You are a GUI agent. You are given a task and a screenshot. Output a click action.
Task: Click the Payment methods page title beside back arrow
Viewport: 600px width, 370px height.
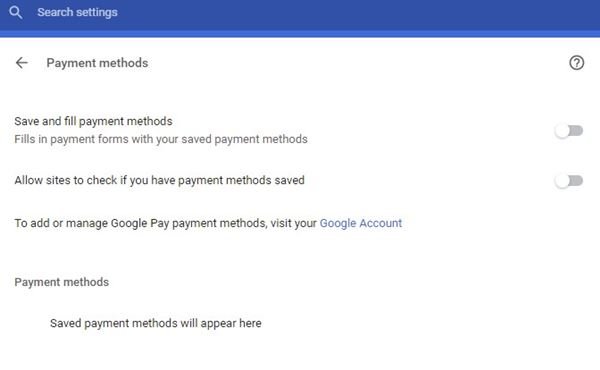tap(97, 63)
